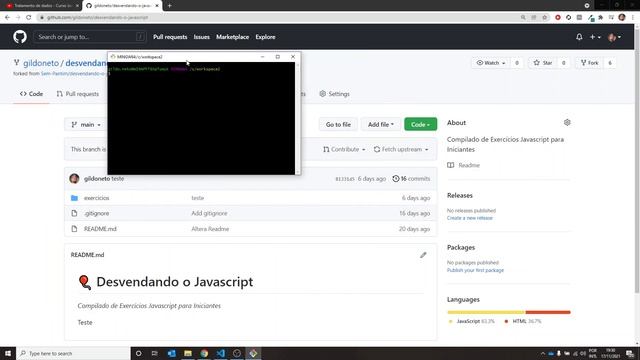This screenshot has height=360, width=640.
Task: Open the .gitignore file
Action: pyautogui.click(x=96, y=213)
